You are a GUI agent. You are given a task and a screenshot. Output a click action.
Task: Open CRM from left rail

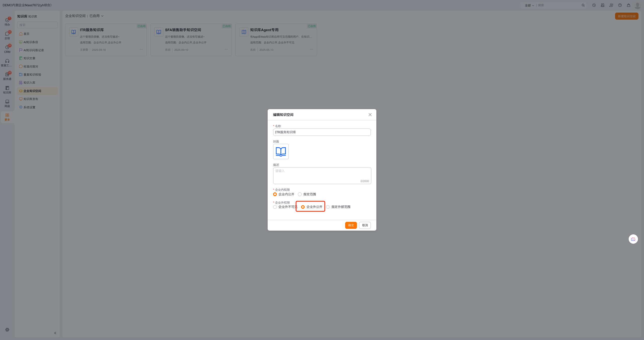[x=7, y=49]
